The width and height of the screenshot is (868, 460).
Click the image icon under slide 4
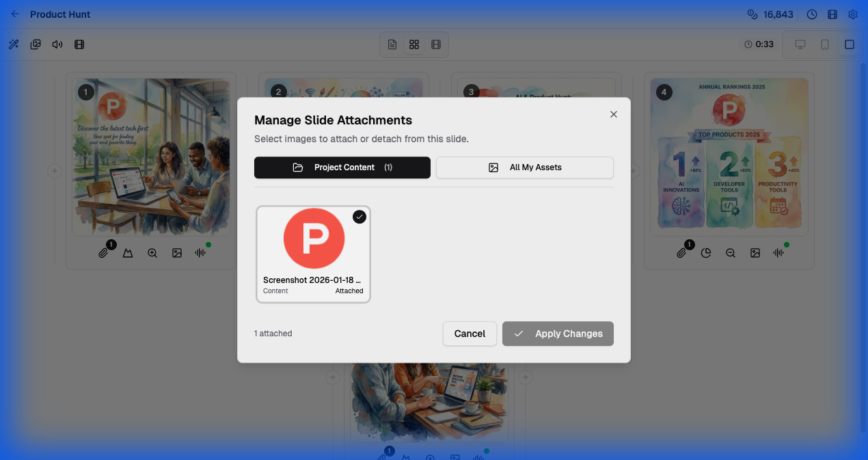pyautogui.click(x=755, y=253)
